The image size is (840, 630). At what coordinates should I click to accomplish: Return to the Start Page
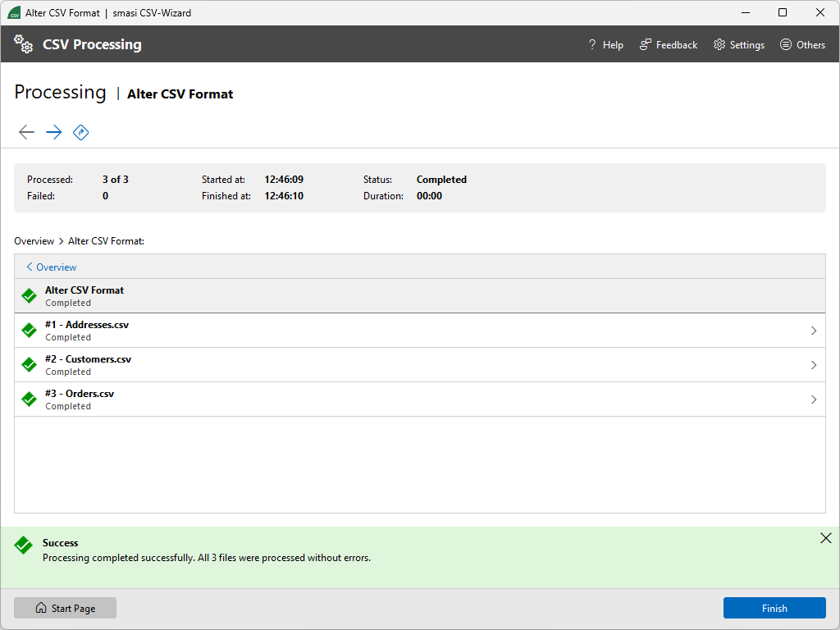tap(65, 608)
